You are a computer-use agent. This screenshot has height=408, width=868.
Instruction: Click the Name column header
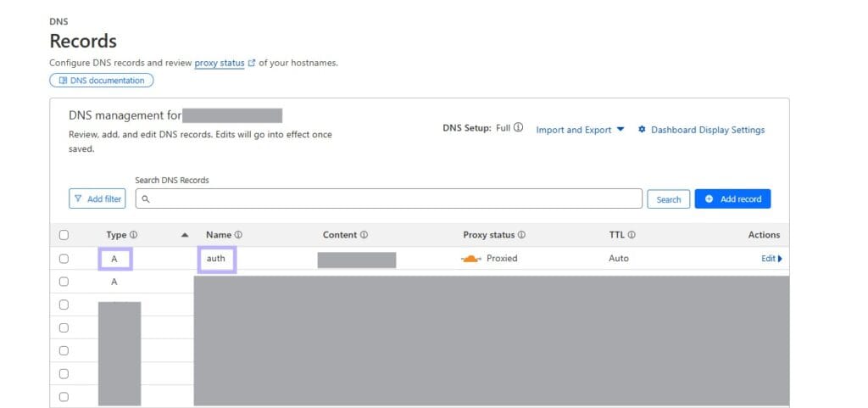click(x=219, y=235)
